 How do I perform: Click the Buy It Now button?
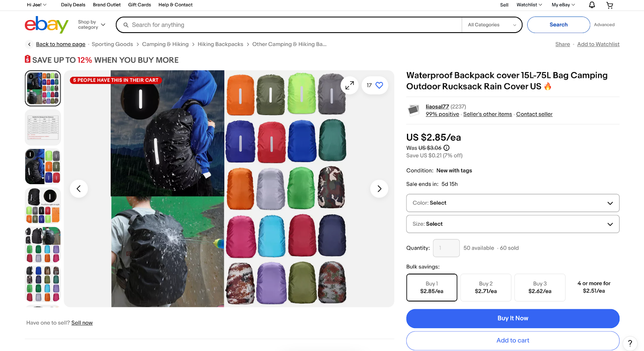click(x=512, y=318)
